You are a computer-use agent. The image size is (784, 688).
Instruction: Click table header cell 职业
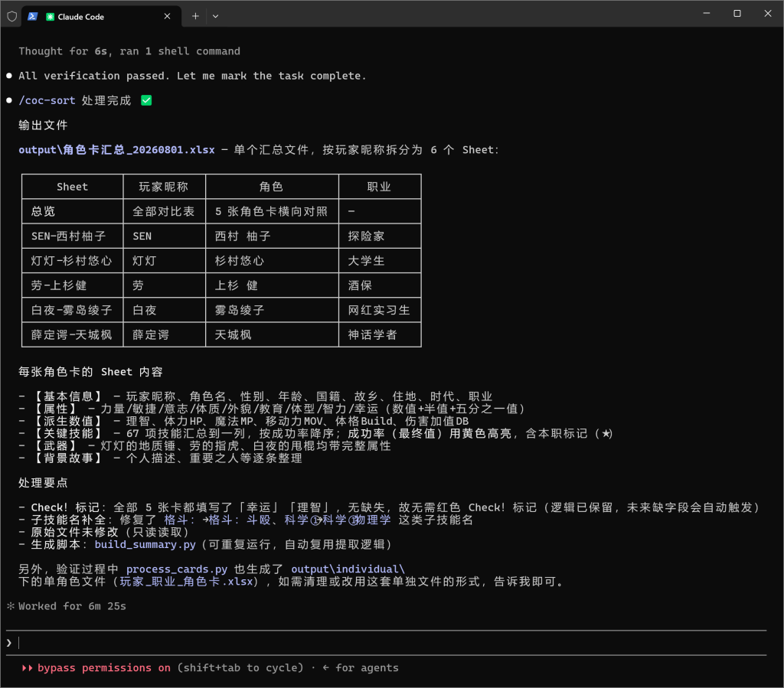pyautogui.click(x=380, y=187)
